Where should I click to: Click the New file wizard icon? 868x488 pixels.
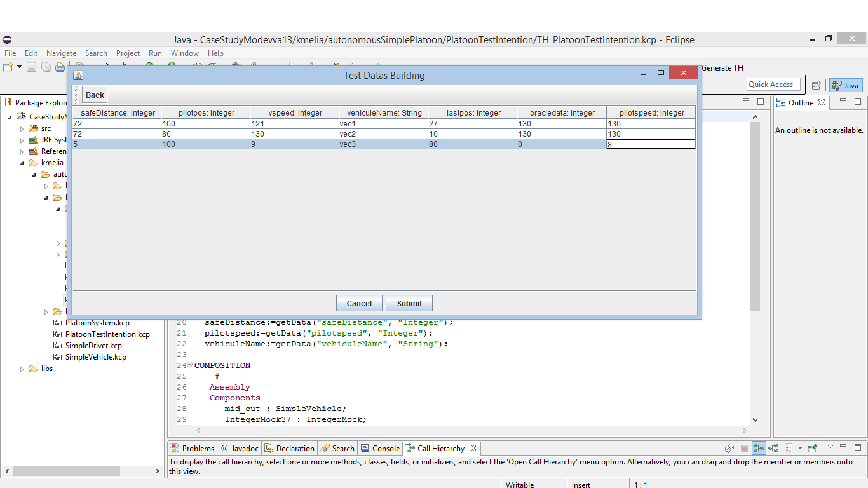[x=8, y=67]
